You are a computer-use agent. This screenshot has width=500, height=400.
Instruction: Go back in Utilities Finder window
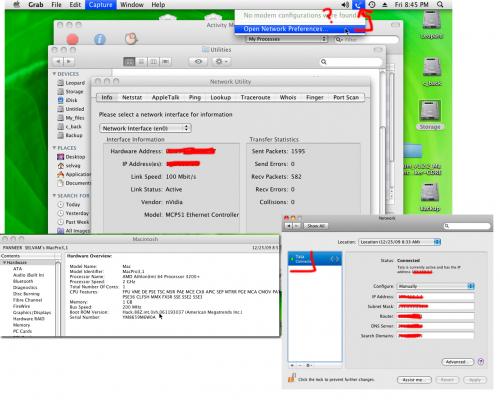59,61
